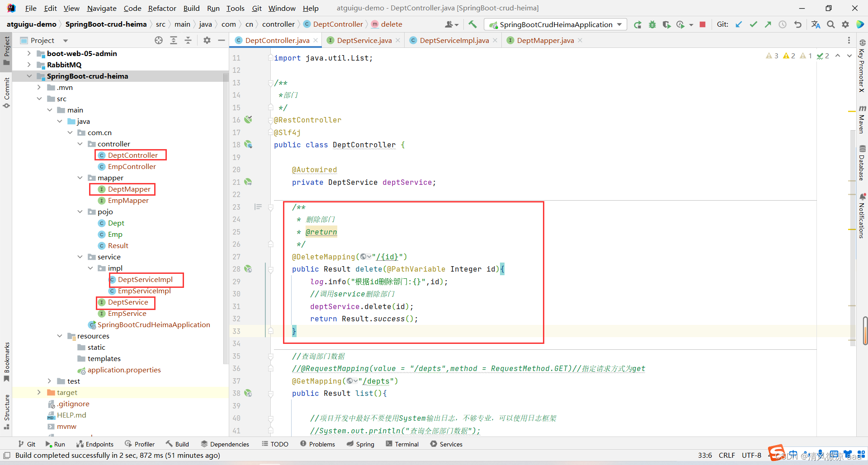Viewport: 868px width, 465px height.
Task: Collapse the controller package
Action: [80, 144]
